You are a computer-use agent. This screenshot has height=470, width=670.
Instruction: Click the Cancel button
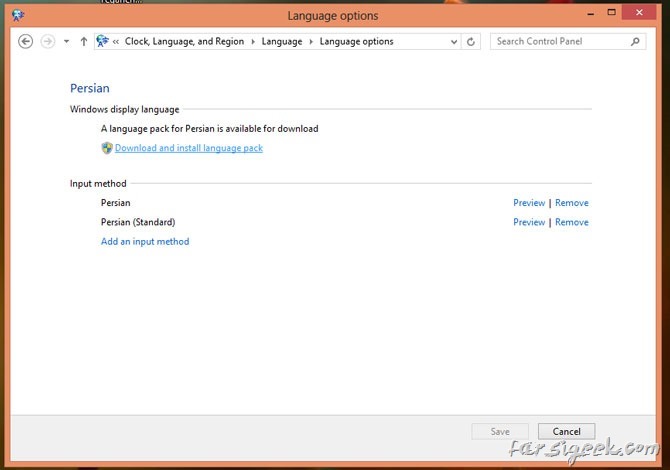[566, 431]
